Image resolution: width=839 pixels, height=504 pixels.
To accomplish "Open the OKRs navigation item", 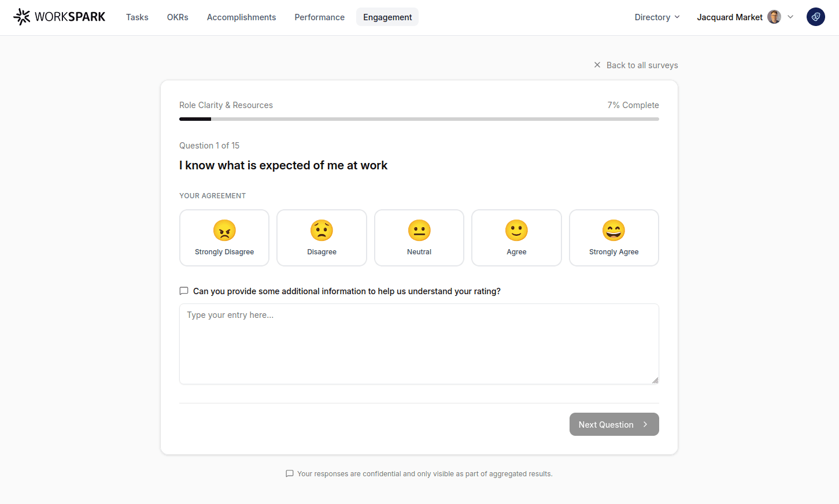I will [x=177, y=17].
